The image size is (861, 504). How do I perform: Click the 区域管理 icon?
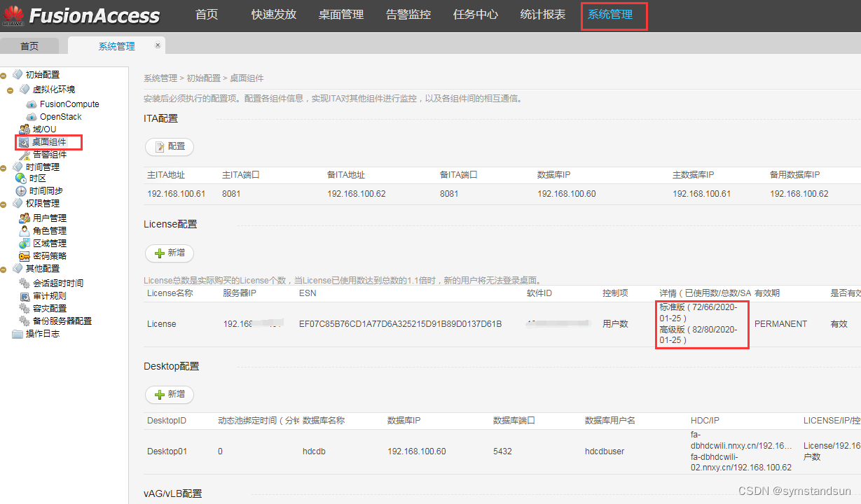pyautogui.click(x=25, y=244)
